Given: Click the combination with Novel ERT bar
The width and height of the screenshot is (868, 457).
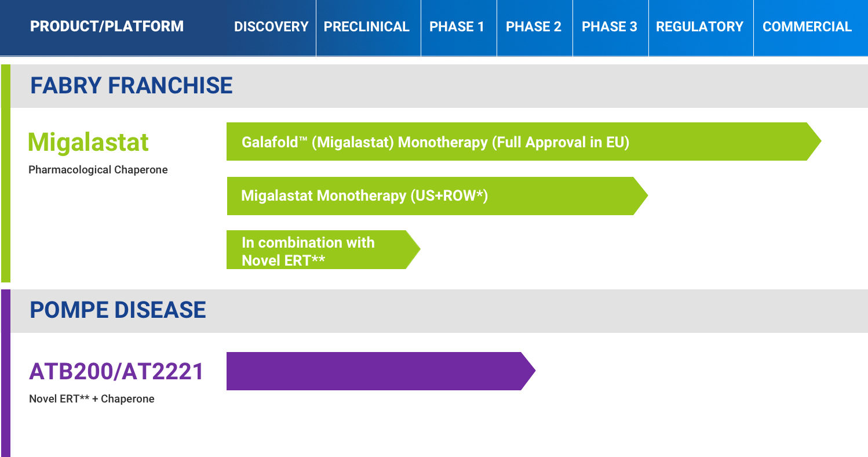Looking at the screenshot, I should coord(323,249).
